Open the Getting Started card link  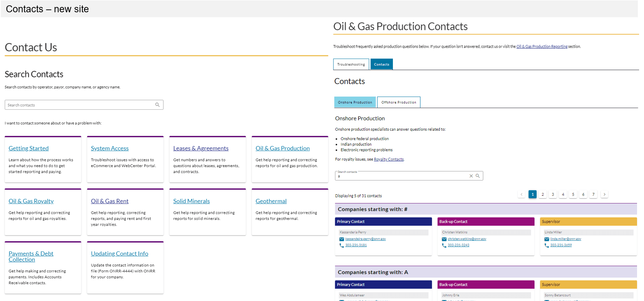[x=29, y=148]
